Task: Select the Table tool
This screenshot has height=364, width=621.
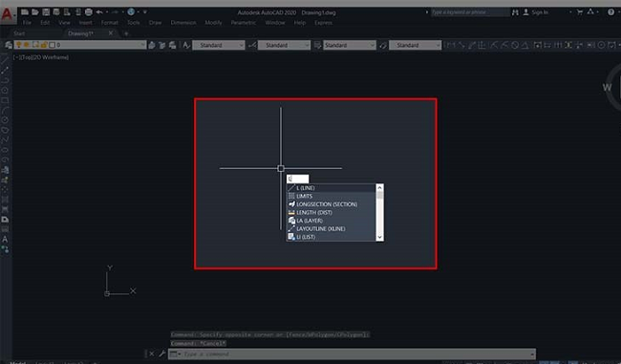Action: click(5, 229)
